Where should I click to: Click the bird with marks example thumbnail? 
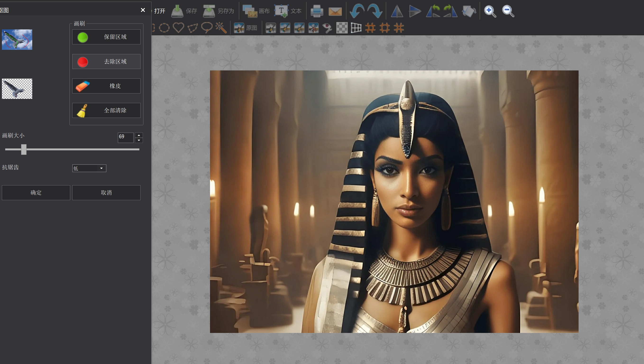tap(17, 40)
